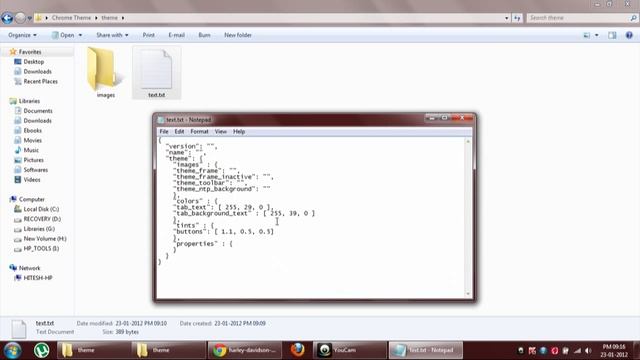The height and width of the screenshot is (360, 640).
Task: Open uTorrent from the taskbar
Action: pyautogui.click(x=41, y=350)
